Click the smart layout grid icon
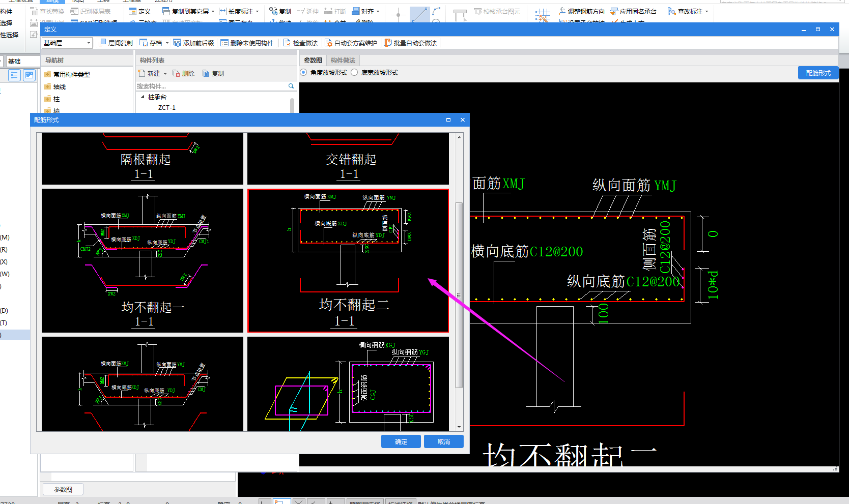The image size is (849, 504). coord(543,15)
